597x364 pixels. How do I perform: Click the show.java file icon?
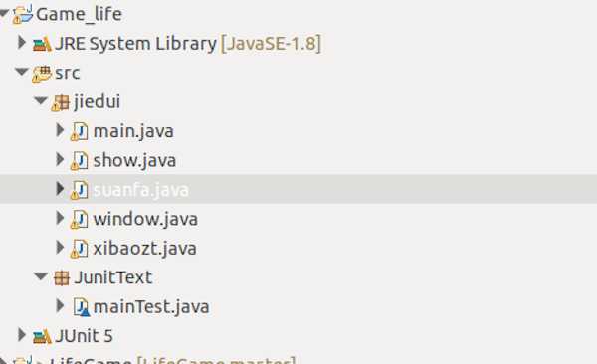pos(80,161)
